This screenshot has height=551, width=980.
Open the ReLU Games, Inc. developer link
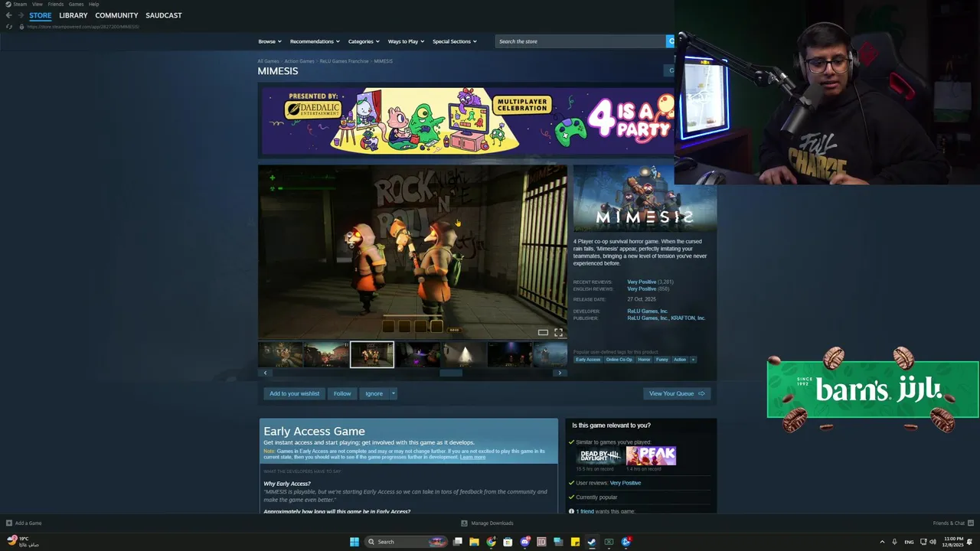coord(648,311)
